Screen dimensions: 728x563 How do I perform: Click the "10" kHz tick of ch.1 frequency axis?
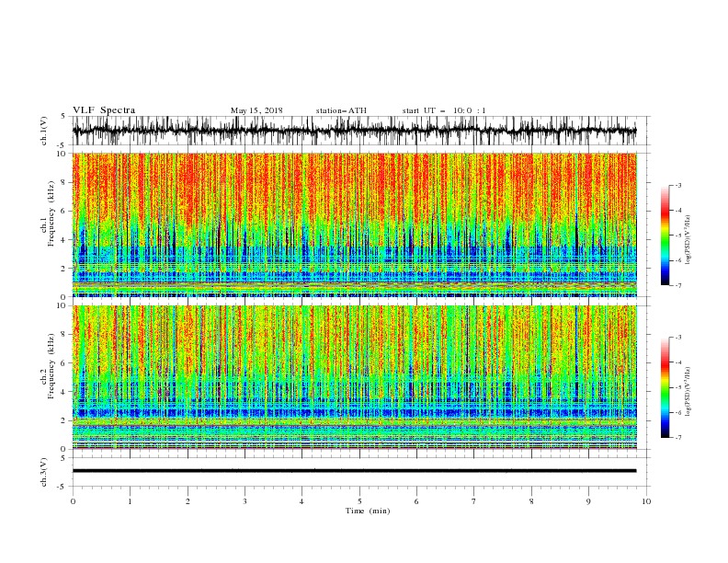tap(63, 154)
